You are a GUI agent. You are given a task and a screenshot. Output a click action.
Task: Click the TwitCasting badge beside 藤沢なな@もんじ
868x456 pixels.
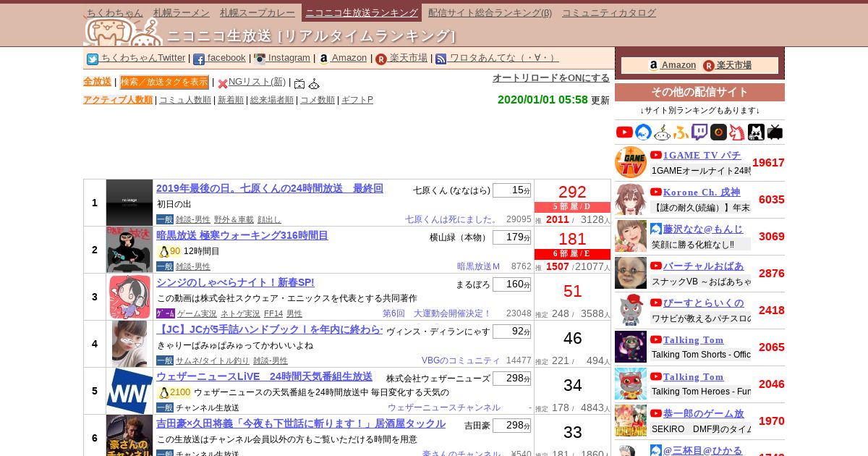[x=656, y=229]
